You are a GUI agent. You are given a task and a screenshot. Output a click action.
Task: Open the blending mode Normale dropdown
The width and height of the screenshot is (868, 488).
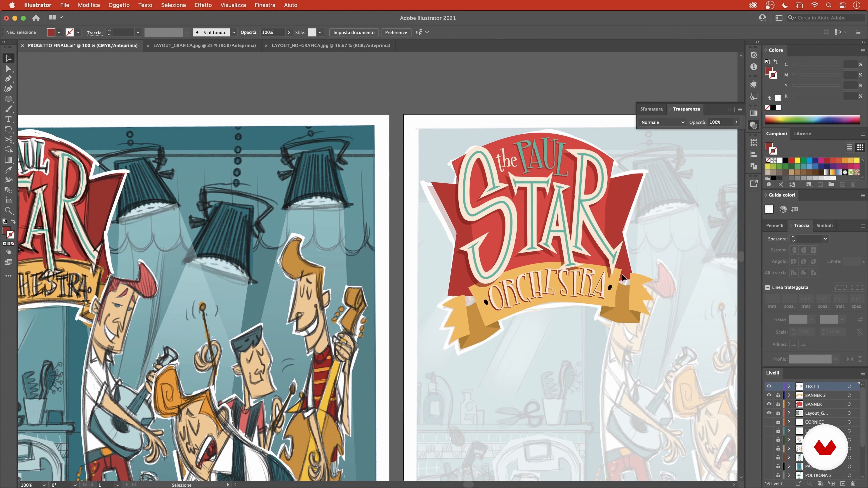point(663,122)
